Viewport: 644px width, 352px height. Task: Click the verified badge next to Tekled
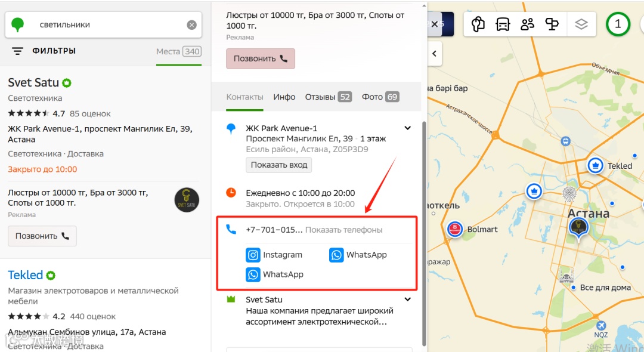pyautogui.click(x=51, y=275)
